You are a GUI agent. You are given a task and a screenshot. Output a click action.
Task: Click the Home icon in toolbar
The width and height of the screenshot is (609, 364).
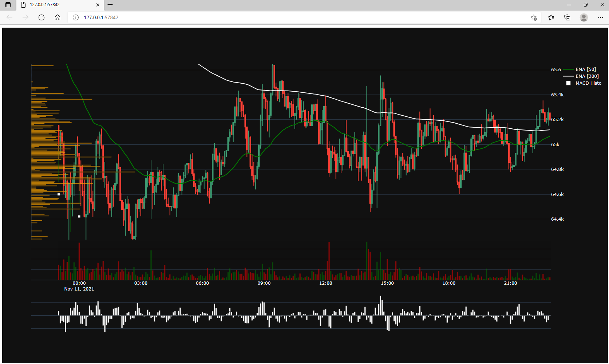click(x=58, y=17)
